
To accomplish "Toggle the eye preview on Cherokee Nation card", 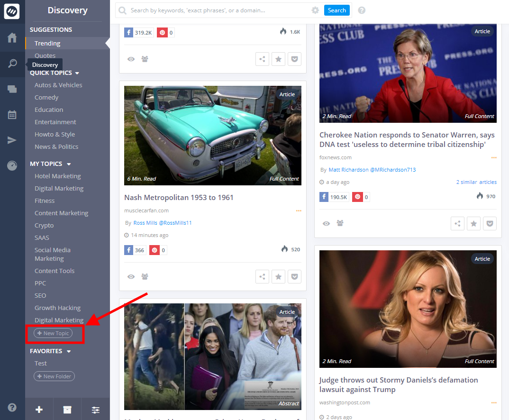I will click(326, 223).
